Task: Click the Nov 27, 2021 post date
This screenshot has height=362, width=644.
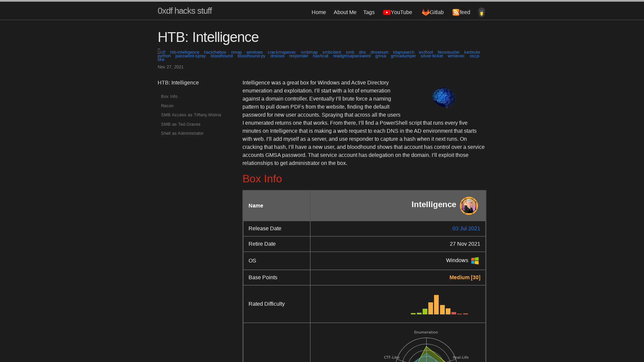Action: tap(170, 67)
